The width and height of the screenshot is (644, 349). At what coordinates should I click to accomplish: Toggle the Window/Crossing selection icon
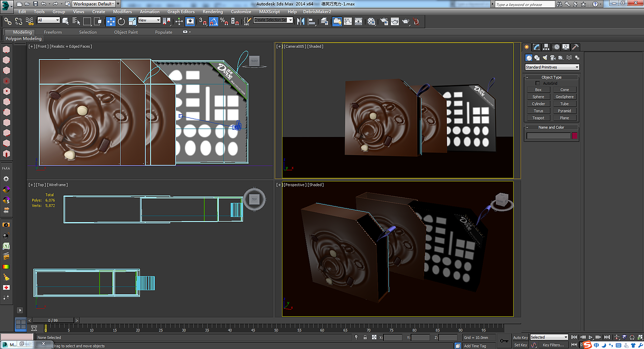coord(98,21)
